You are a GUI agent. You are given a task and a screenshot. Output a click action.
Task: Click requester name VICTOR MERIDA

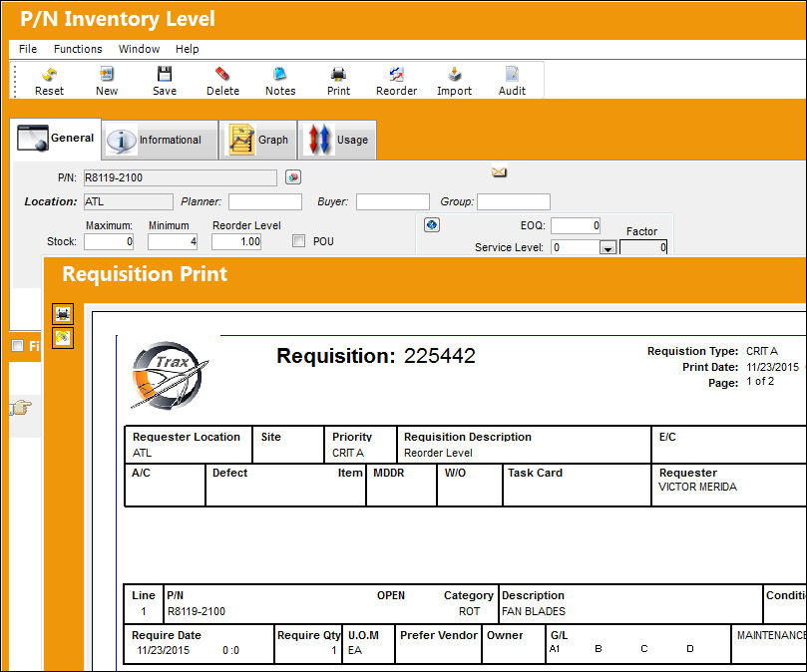[697, 487]
